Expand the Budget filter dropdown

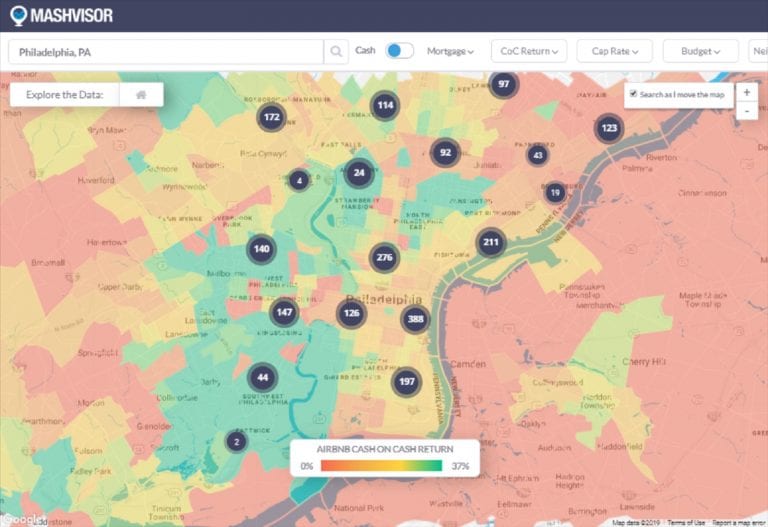700,51
